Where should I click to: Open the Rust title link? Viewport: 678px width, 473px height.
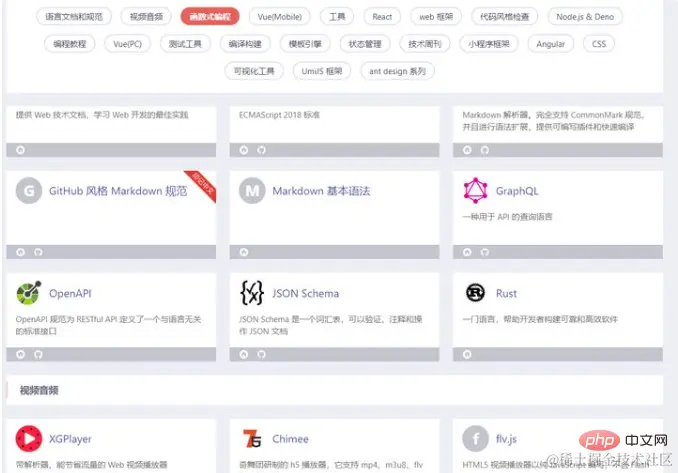506,293
